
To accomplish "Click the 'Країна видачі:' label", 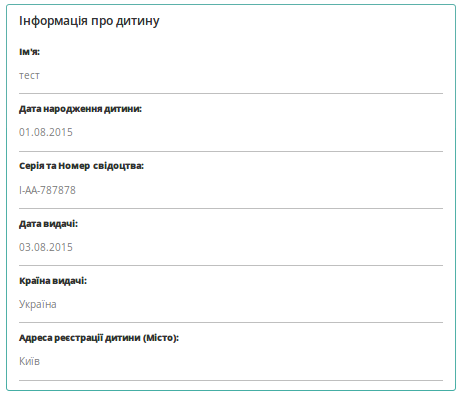I will click(53, 281).
